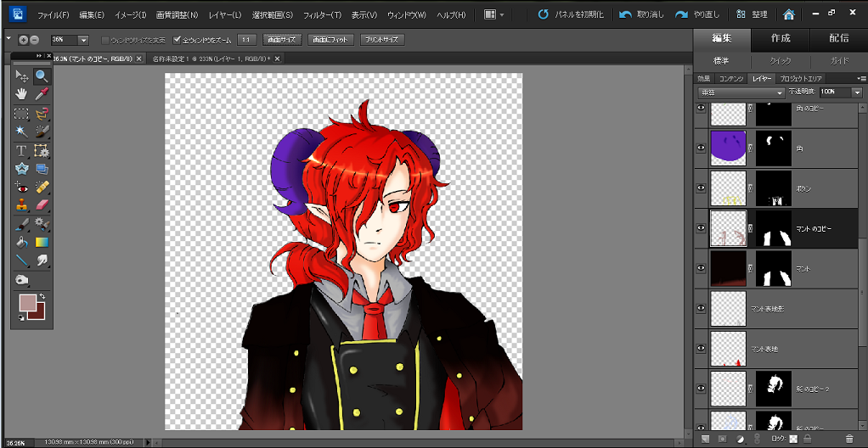Select the Move tool
Viewport: 868px width, 448px height.
pyautogui.click(x=22, y=76)
